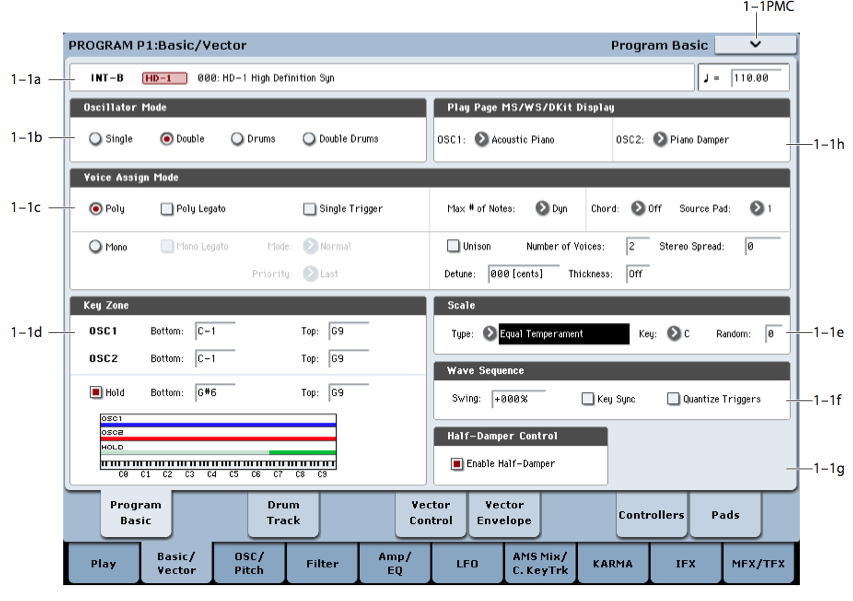Go to the Filter page

coord(322,563)
